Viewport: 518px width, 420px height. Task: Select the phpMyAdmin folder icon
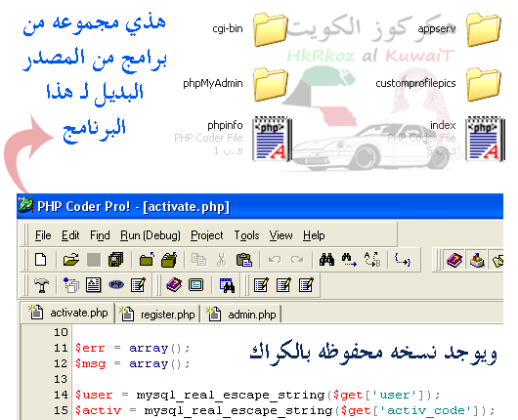click(x=271, y=84)
